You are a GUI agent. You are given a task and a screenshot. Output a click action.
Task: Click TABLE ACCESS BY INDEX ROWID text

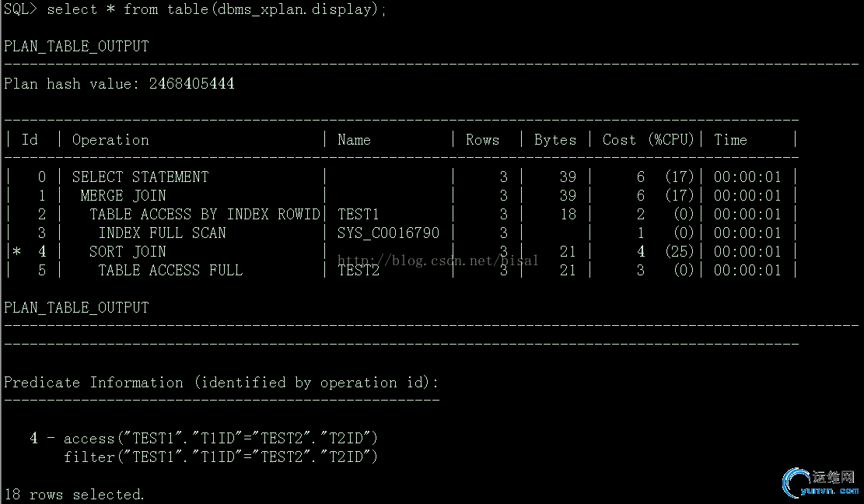click(205, 214)
